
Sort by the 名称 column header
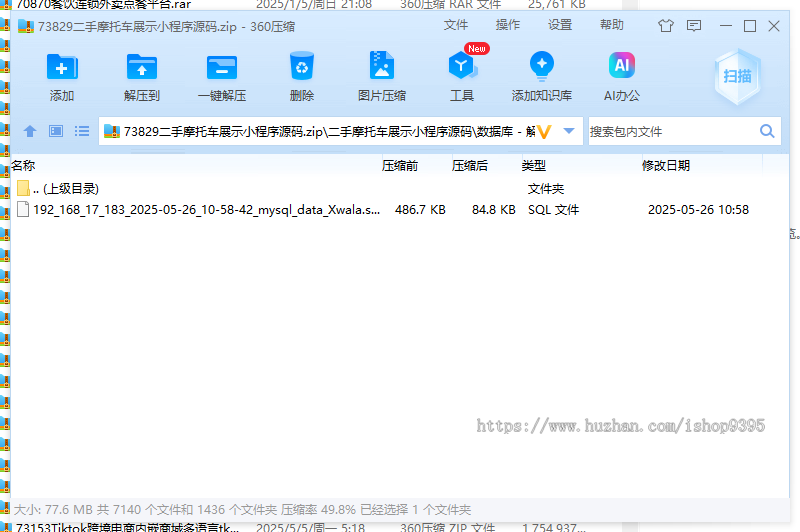tap(23, 166)
